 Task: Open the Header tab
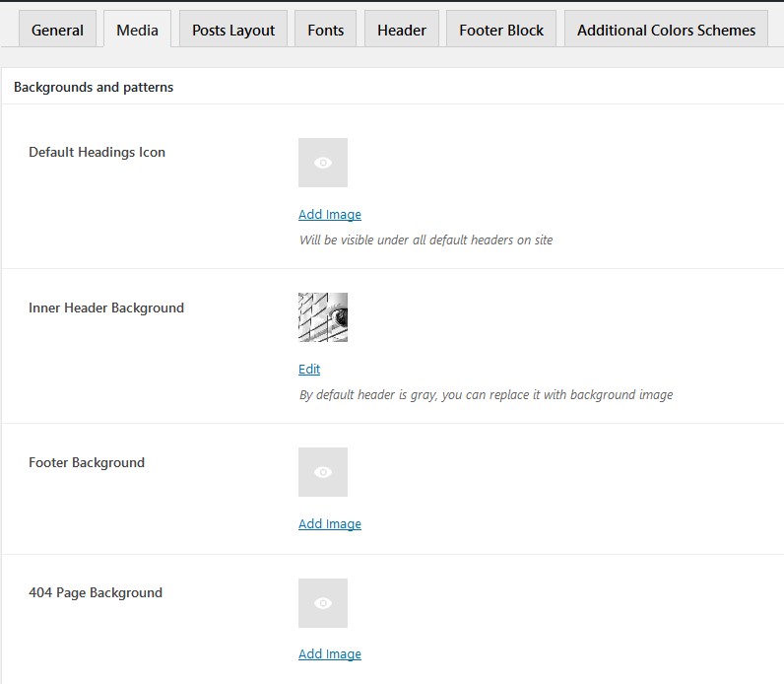[x=402, y=30]
